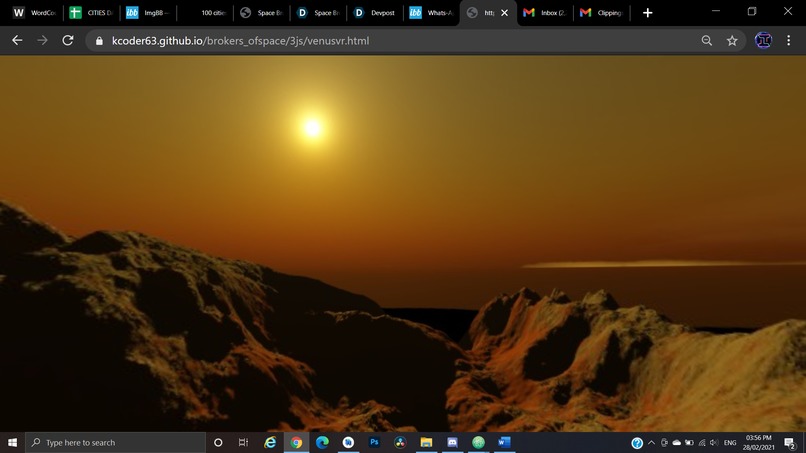Switch to the ImgBB tab
Viewport: 806px width, 453px height.
[x=148, y=13]
